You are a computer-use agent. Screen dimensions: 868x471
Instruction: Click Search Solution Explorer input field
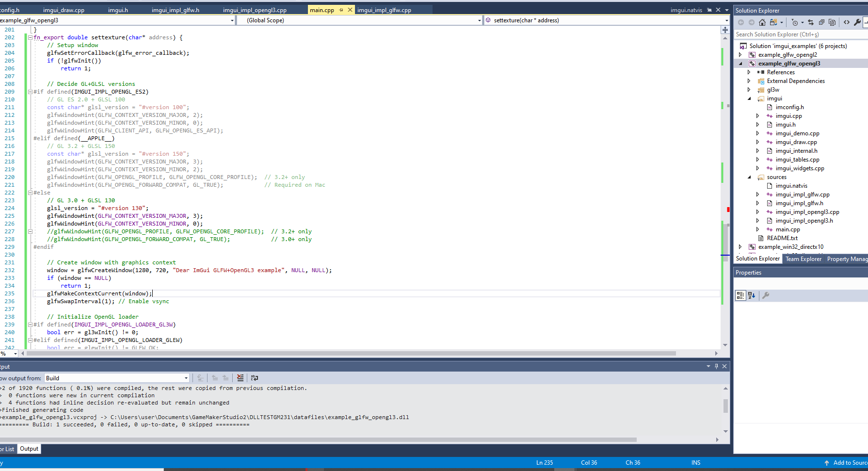point(800,34)
